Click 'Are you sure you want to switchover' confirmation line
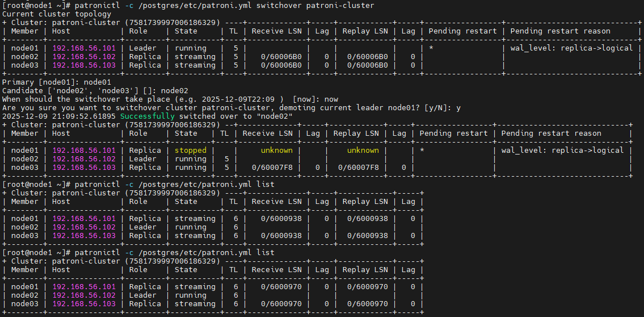This screenshot has height=317, width=644. click(231, 108)
